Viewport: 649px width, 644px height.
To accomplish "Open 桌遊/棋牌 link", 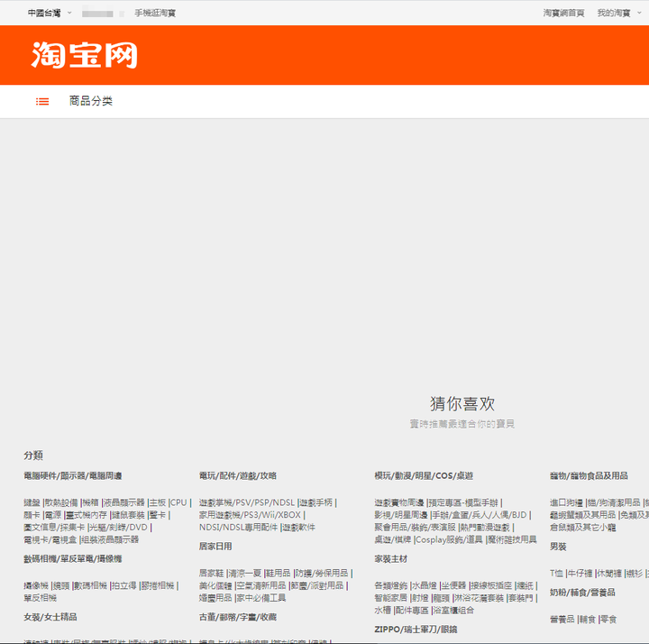I will (393, 540).
